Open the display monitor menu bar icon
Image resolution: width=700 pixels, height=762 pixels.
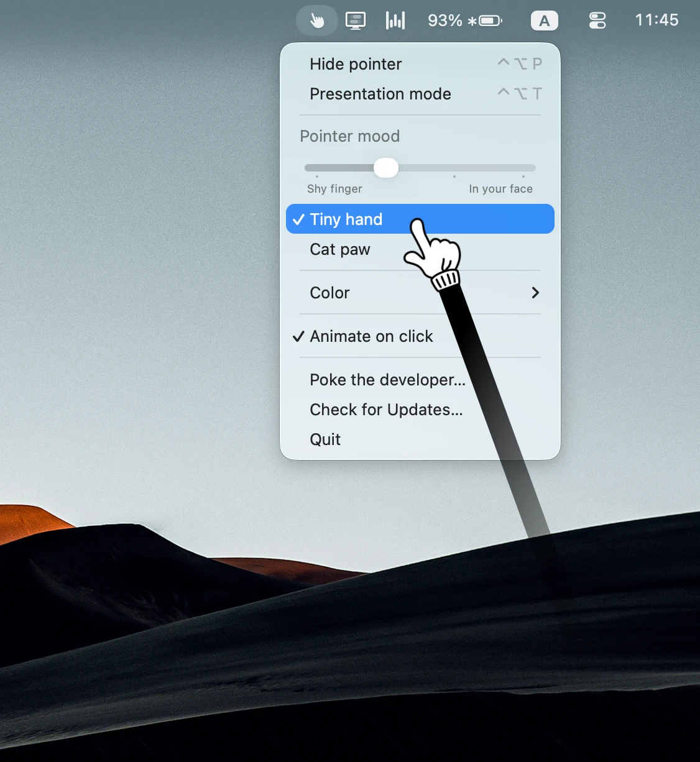click(356, 21)
